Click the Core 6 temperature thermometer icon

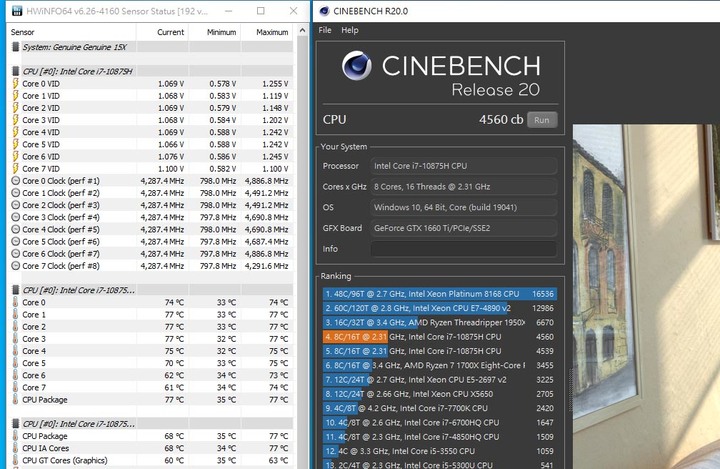[x=15, y=375]
